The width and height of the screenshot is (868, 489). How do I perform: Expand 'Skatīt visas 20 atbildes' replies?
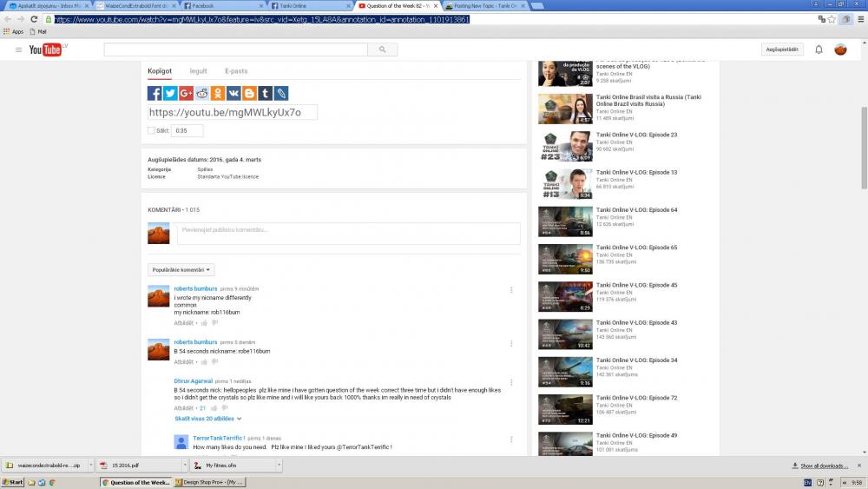pyautogui.click(x=208, y=419)
